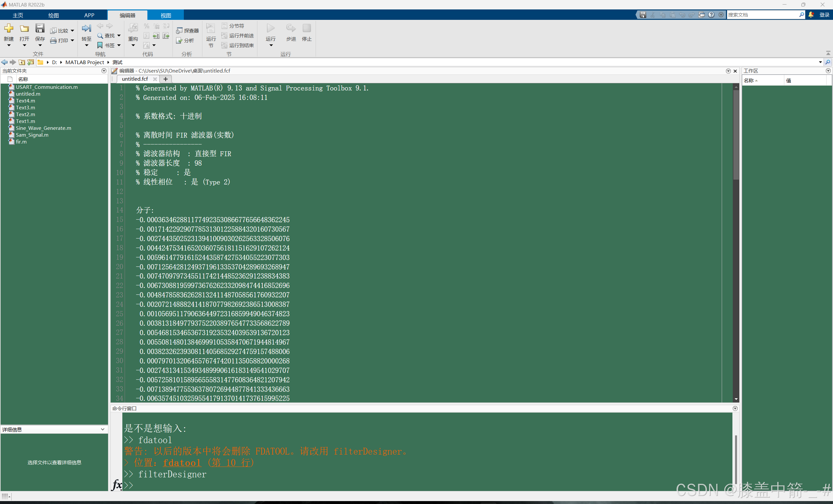
Task: Expand the details (详细信息) panel chevron
Action: click(102, 429)
